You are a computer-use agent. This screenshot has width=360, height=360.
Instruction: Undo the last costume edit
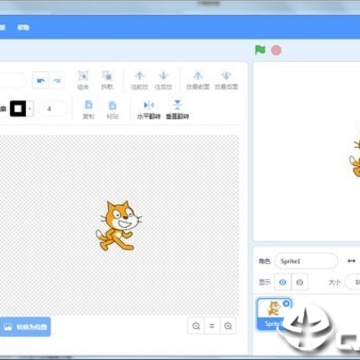[x=41, y=80]
